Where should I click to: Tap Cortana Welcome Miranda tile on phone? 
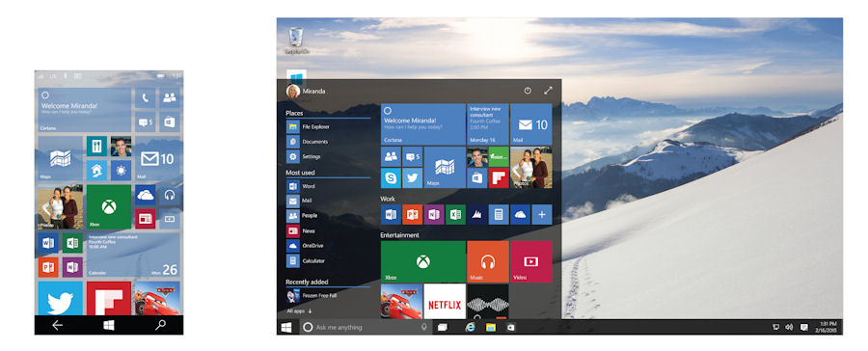point(85,110)
